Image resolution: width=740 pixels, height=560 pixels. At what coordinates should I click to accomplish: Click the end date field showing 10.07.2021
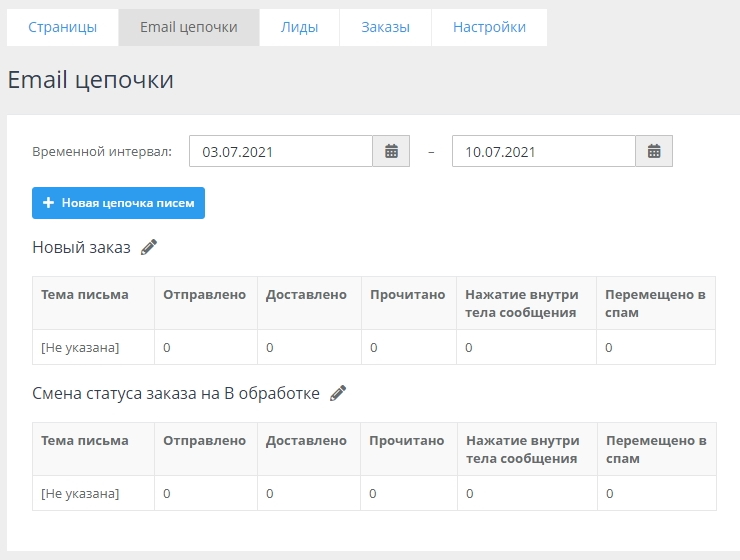(543, 152)
